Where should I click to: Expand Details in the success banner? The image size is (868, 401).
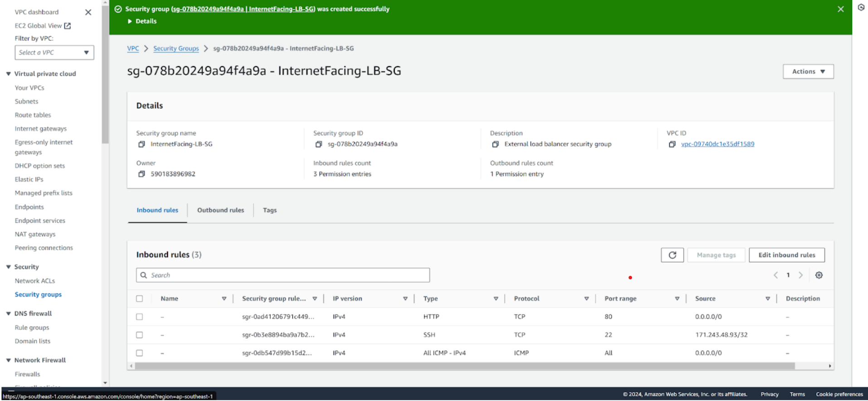pos(142,21)
